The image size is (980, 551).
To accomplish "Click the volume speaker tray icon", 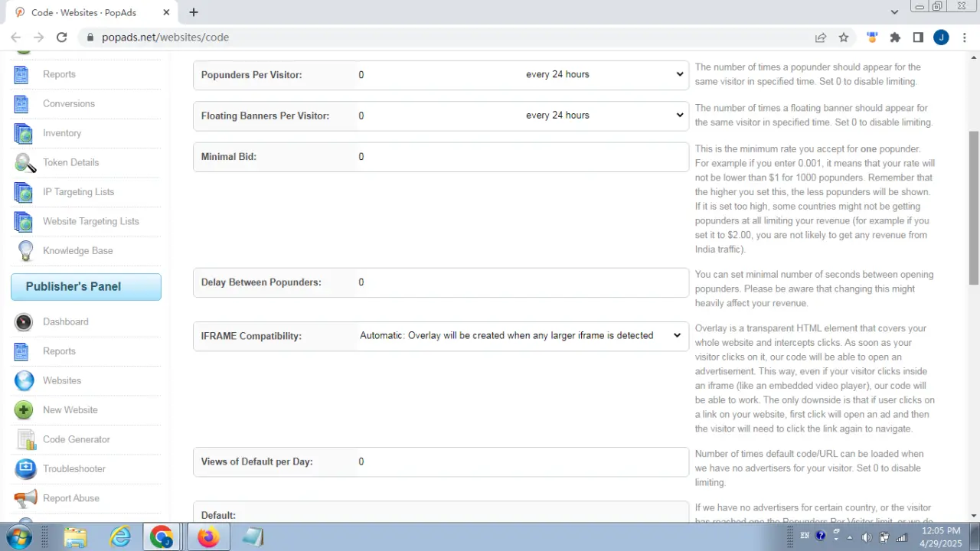I will click(x=866, y=536).
